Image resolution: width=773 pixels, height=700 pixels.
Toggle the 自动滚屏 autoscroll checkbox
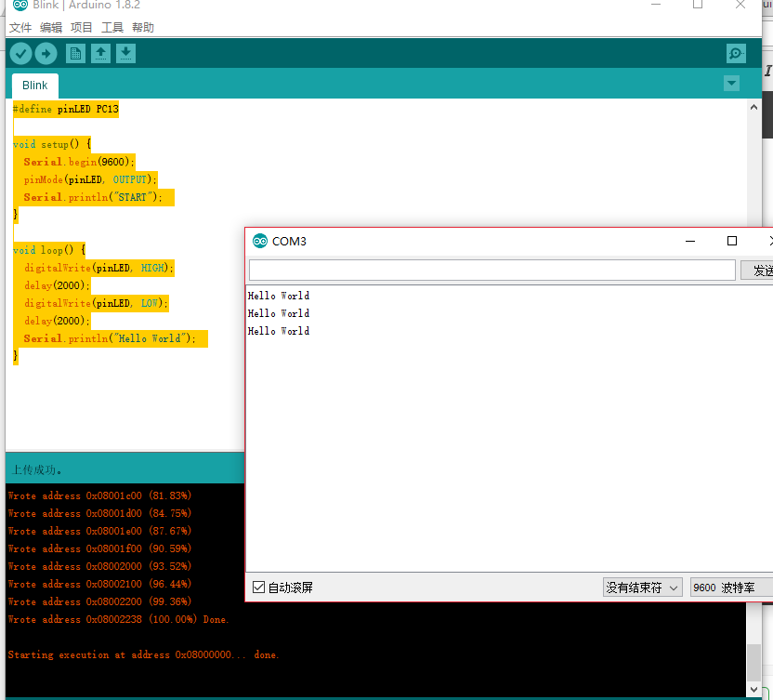pos(257,587)
